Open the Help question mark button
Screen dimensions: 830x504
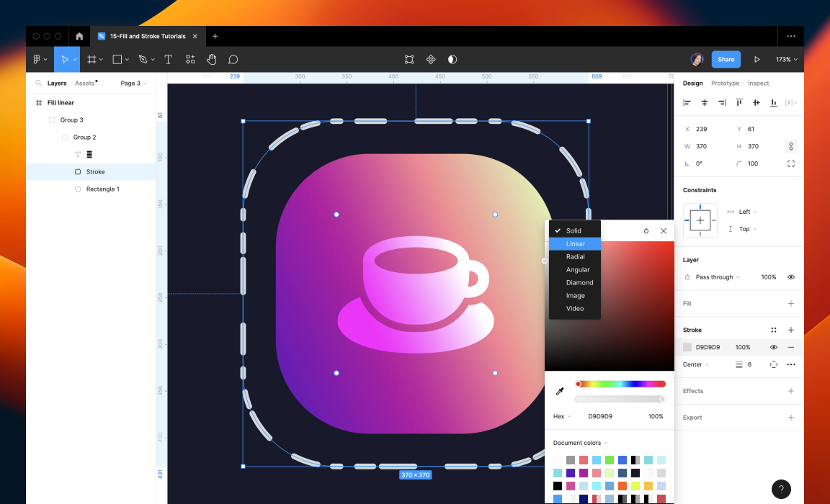coord(781,489)
